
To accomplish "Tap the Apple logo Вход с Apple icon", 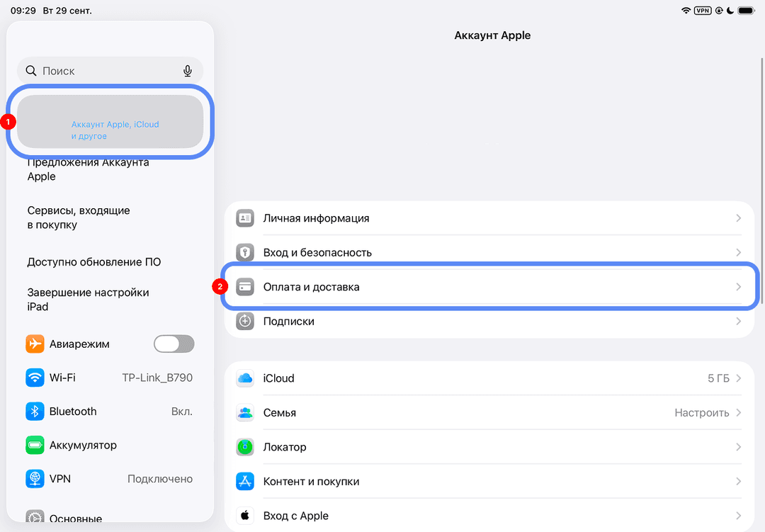I will [x=245, y=516].
